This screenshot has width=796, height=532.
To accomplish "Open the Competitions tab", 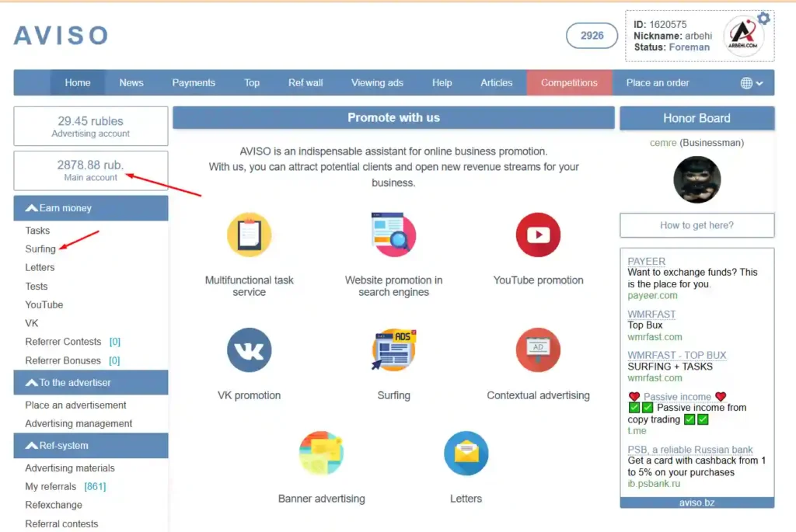I will click(x=569, y=83).
